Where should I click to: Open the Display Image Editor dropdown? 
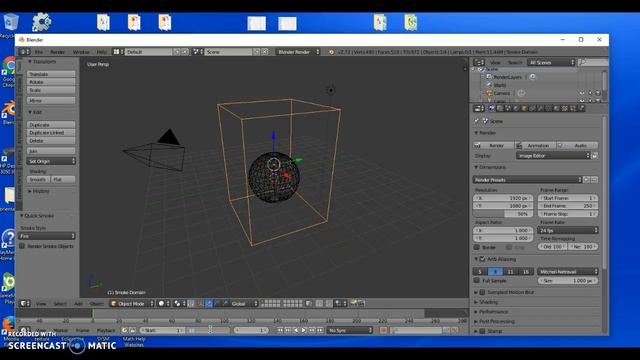click(553, 156)
